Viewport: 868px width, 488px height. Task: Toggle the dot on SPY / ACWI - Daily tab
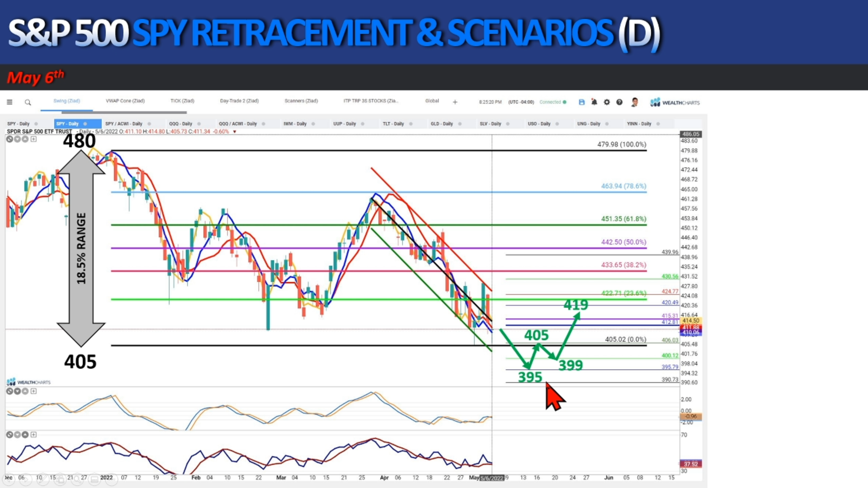click(x=149, y=124)
